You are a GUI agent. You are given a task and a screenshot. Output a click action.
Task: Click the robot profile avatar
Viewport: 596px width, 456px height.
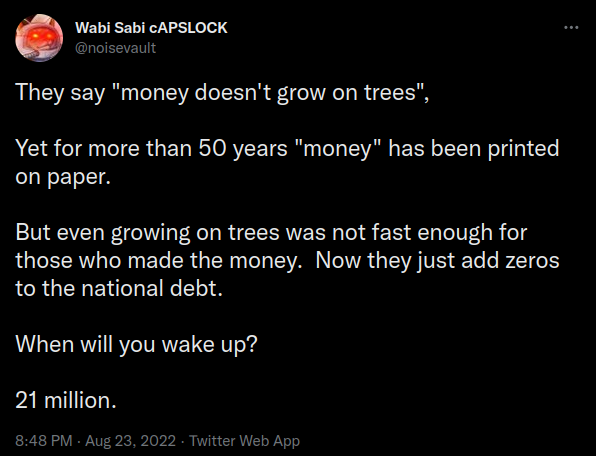coord(39,38)
